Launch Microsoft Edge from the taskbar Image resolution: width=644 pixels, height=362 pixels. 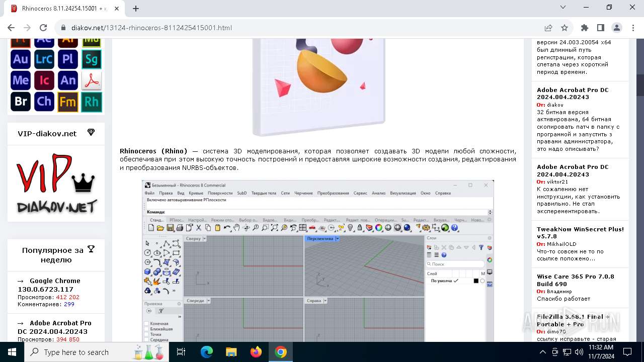pyautogui.click(x=207, y=352)
